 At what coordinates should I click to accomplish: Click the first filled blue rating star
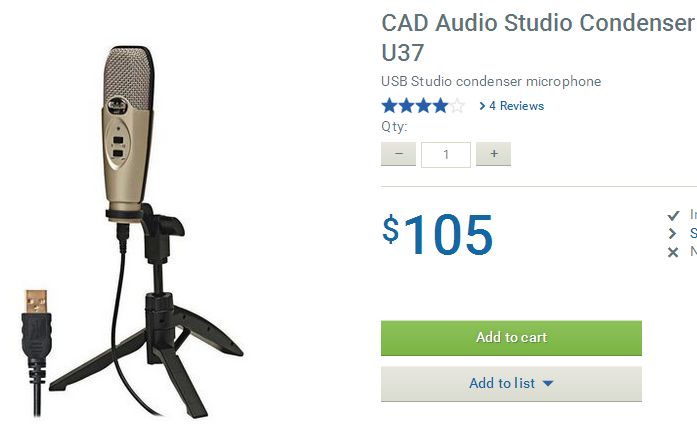(389, 106)
